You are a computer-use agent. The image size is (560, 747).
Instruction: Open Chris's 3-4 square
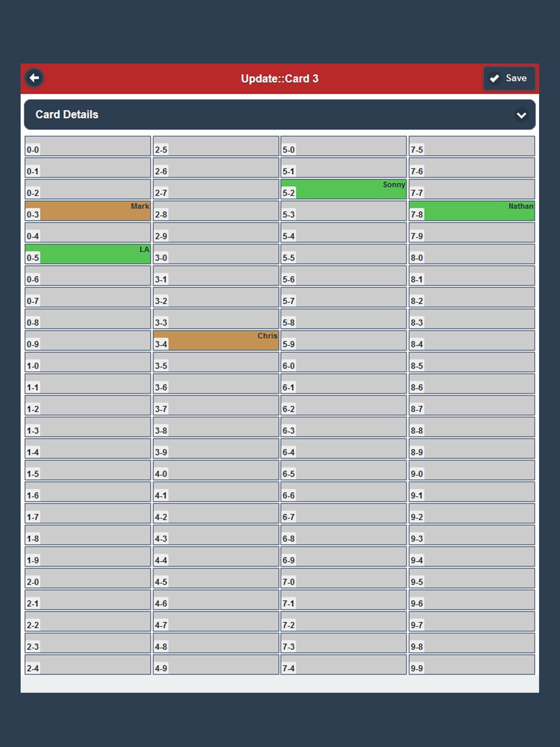point(216,340)
